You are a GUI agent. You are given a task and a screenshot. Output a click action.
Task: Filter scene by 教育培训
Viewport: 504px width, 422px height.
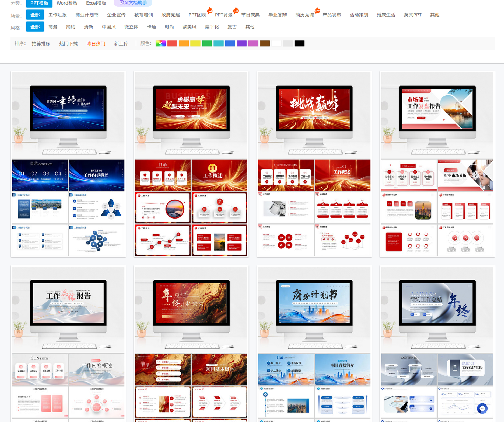tap(143, 15)
